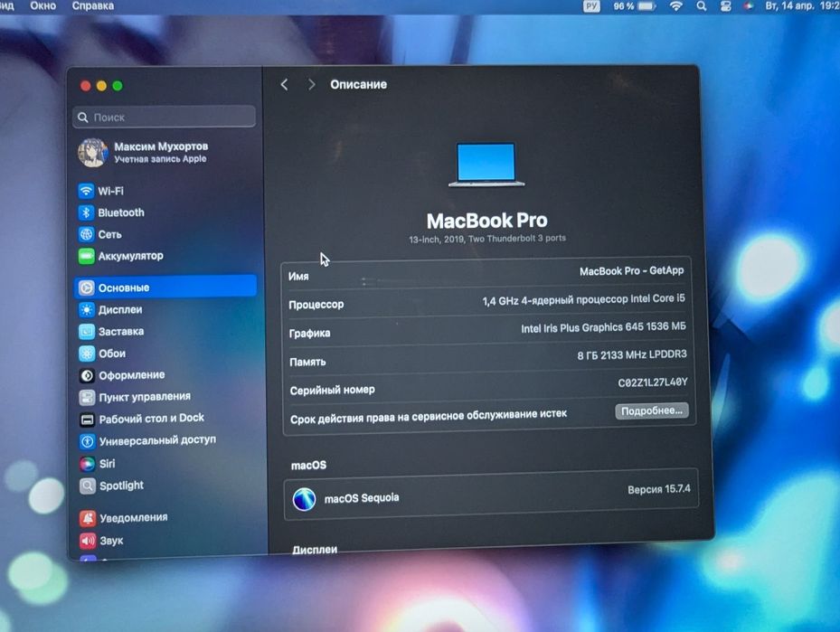Click the MacBook Pro laptop image
The image size is (840, 632).
tap(486, 165)
